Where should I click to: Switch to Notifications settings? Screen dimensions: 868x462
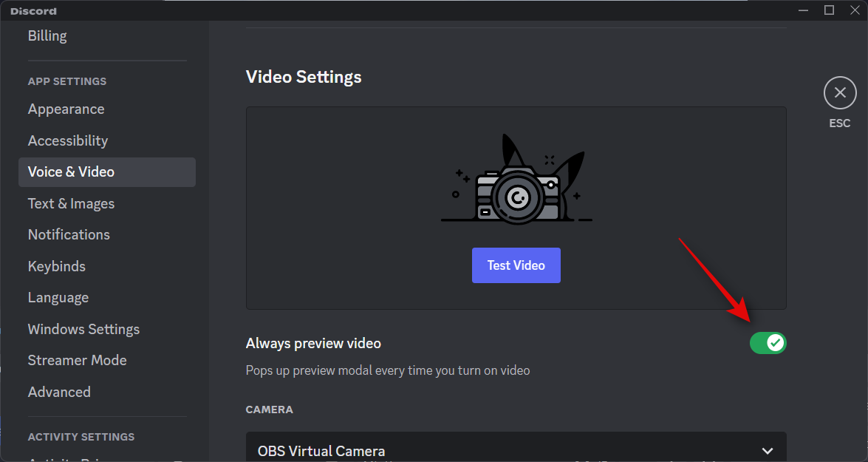tap(69, 235)
